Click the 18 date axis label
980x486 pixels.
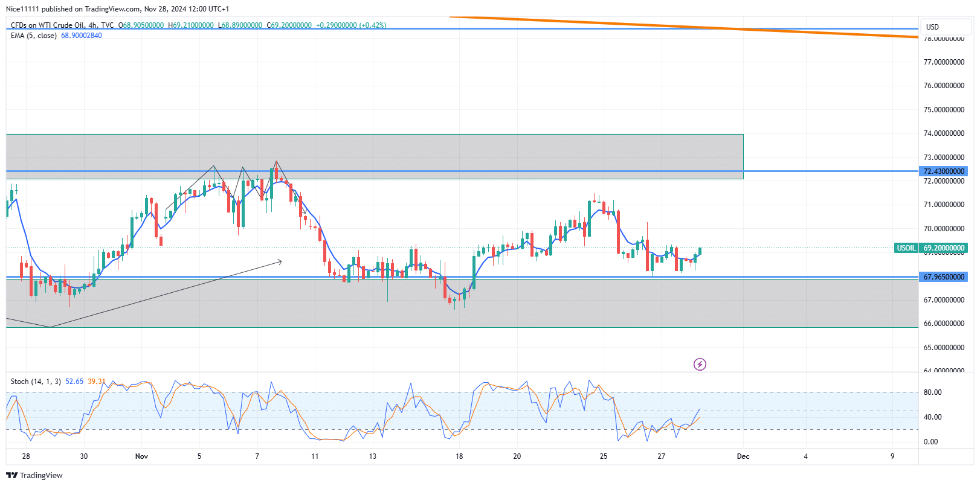tap(459, 456)
